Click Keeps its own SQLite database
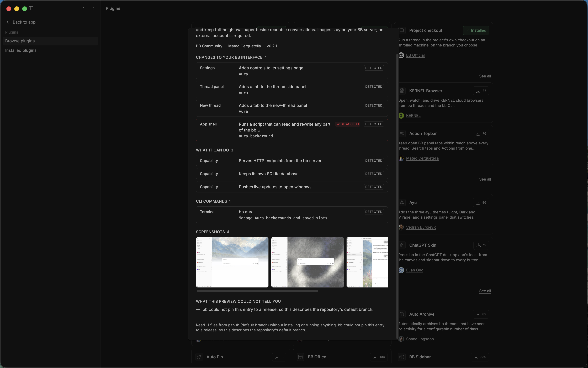The height and width of the screenshot is (368, 588). click(269, 174)
